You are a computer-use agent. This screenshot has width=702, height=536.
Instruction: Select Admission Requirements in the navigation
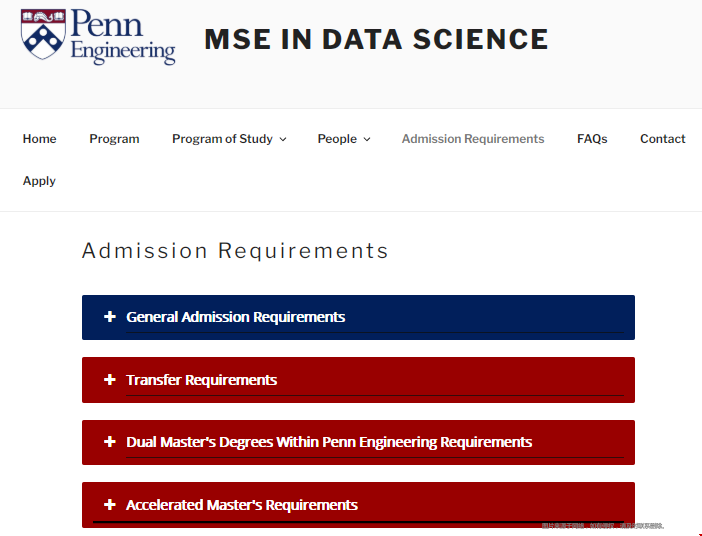coord(473,139)
